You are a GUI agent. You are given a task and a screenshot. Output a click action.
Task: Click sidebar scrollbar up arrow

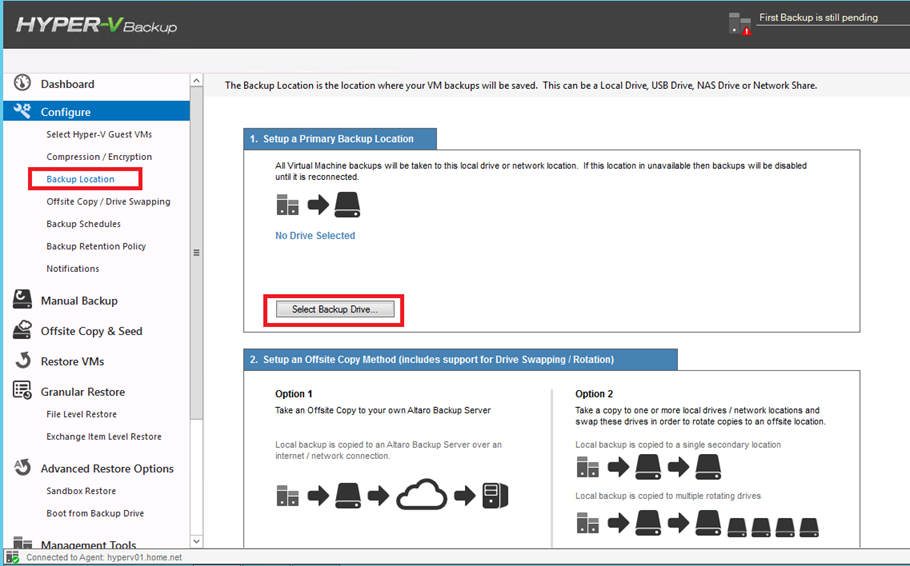(196, 80)
